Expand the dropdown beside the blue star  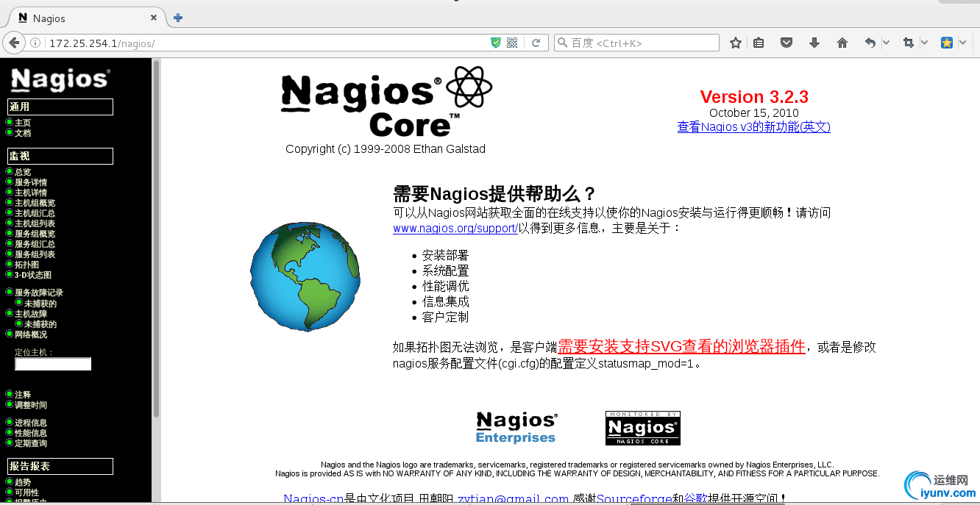(963, 43)
